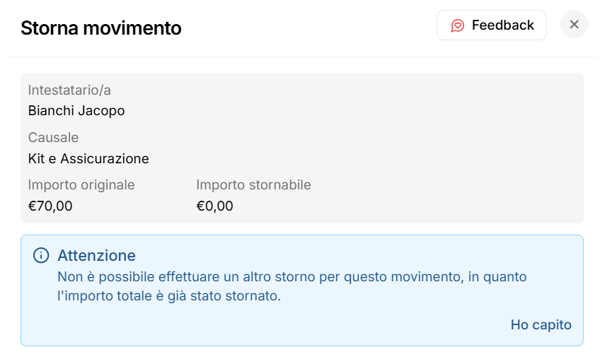Click the Intestatario/a field label

pos(69,90)
